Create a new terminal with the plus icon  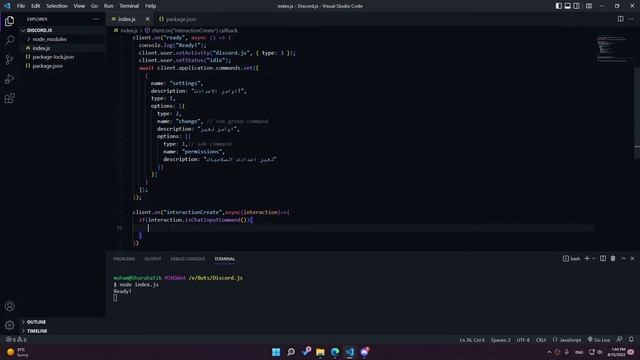click(x=587, y=258)
